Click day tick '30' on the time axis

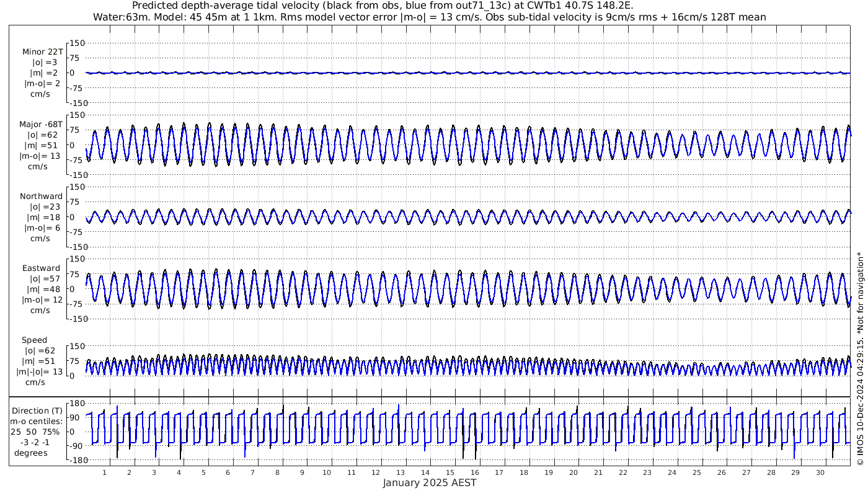point(820,472)
